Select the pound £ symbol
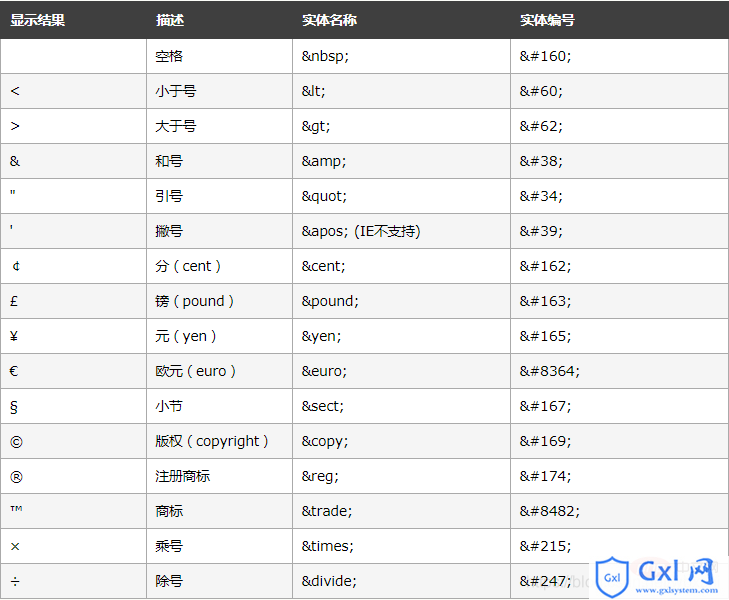 (14, 301)
